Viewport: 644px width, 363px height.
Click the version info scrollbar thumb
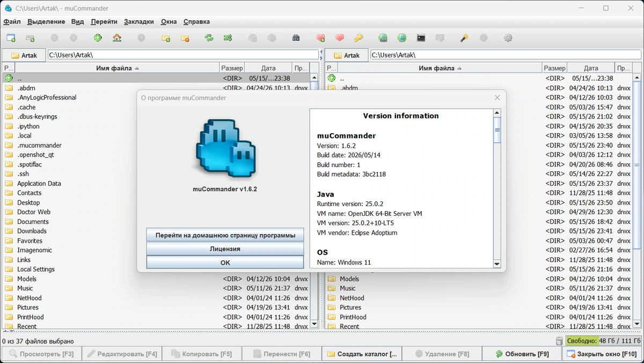coord(497,130)
